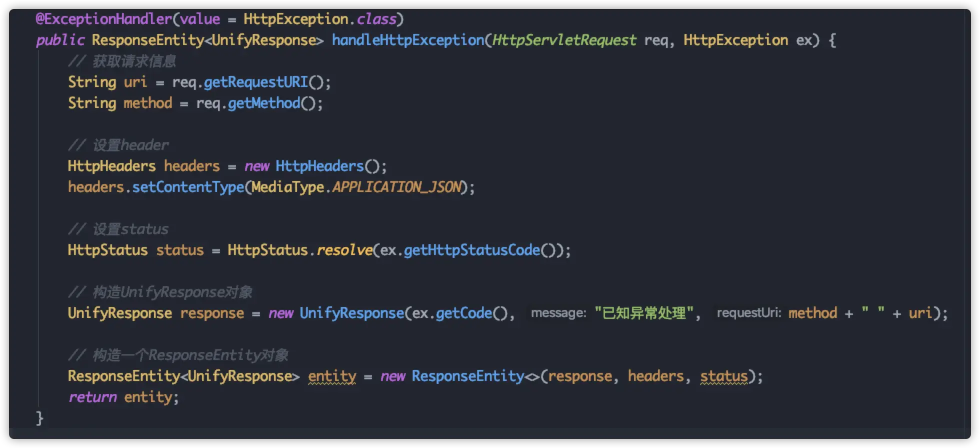Viewport: 980px width, 448px height.
Task: Click req.getMethod() call
Action: click(x=256, y=103)
